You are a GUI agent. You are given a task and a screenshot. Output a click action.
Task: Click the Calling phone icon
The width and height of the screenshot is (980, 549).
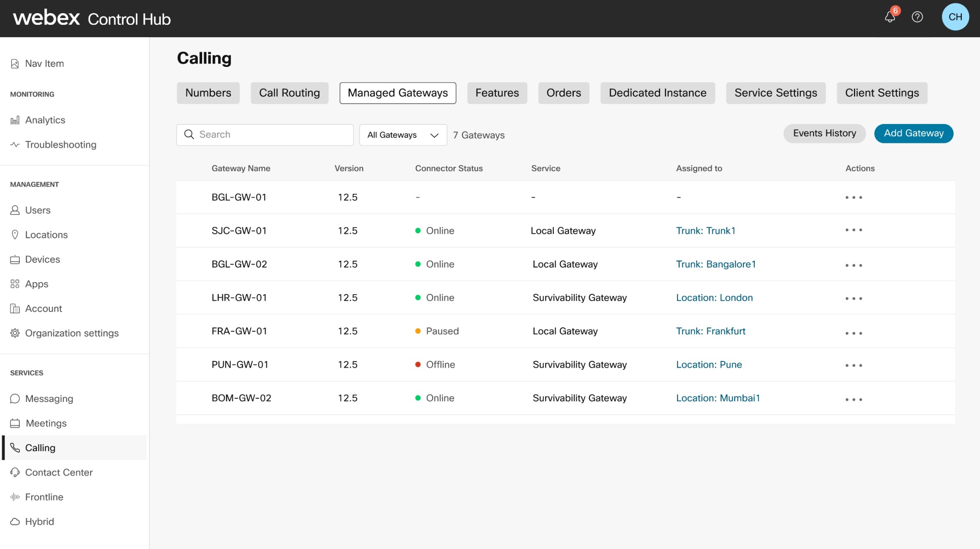pyautogui.click(x=15, y=448)
